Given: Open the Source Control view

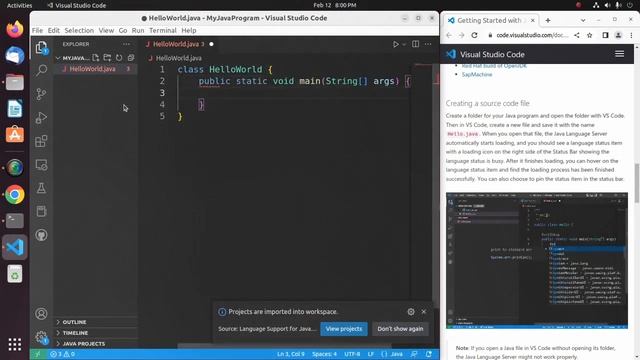Looking at the screenshot, I should coord(41,94).
